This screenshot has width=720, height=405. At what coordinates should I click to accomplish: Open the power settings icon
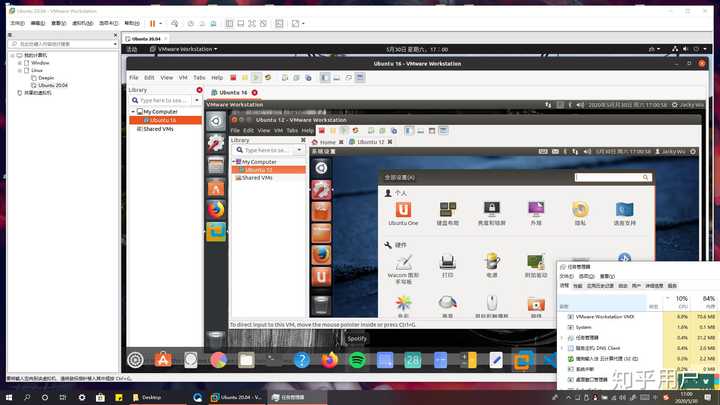pyautogui.click(x=492, y=265)
